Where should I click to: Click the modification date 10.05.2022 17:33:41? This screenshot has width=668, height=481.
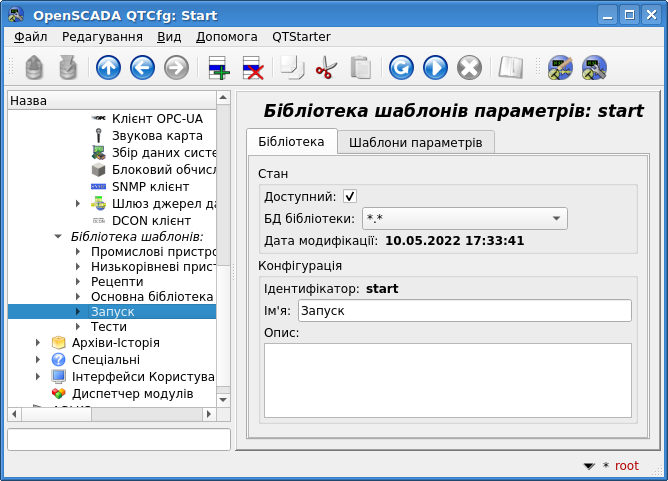[x=455, y=241]
